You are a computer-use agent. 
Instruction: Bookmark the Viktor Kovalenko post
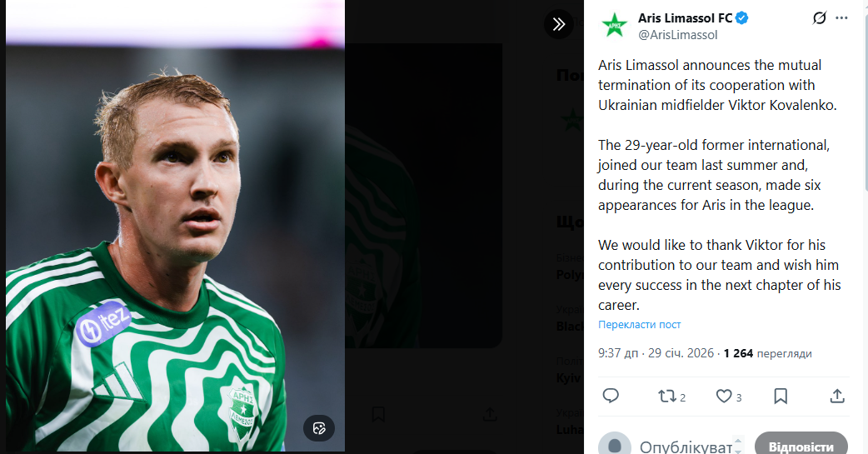click(x=781, y=396)
